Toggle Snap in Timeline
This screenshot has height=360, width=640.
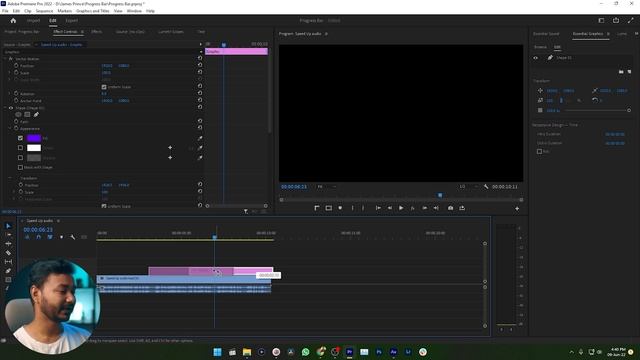38,237
